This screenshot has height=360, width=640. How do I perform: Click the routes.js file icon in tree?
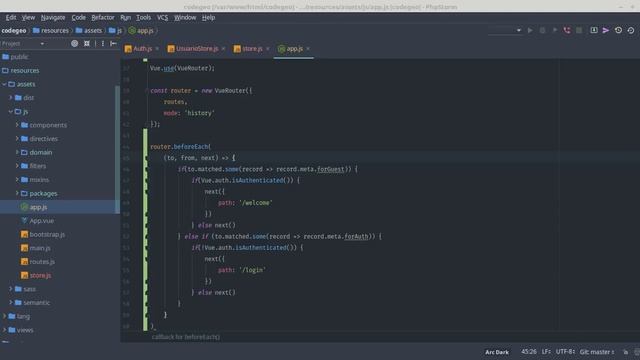click(24, 262)
